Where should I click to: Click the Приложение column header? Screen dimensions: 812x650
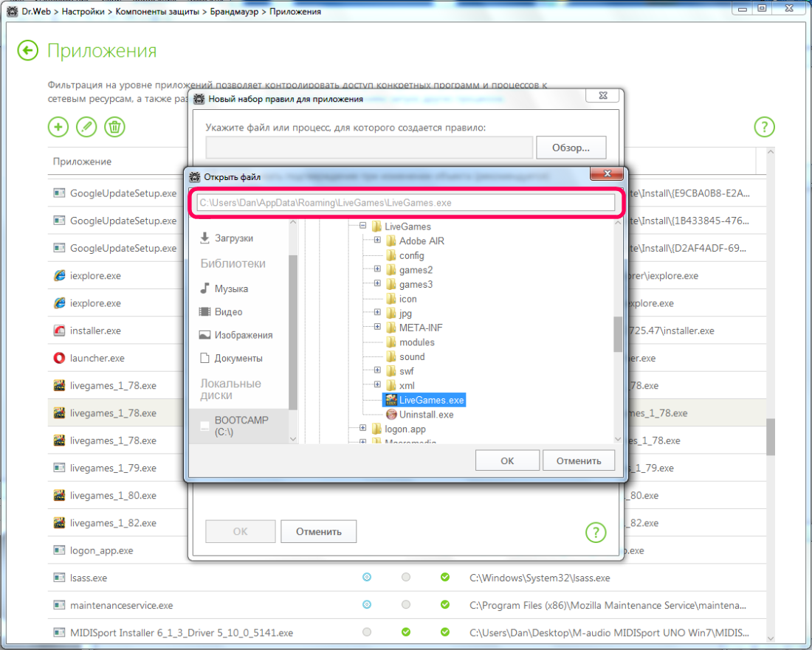(82, 162)
